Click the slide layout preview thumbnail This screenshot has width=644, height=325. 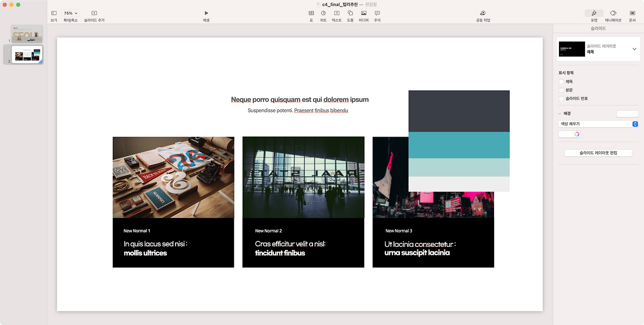[x=572, y=49]
